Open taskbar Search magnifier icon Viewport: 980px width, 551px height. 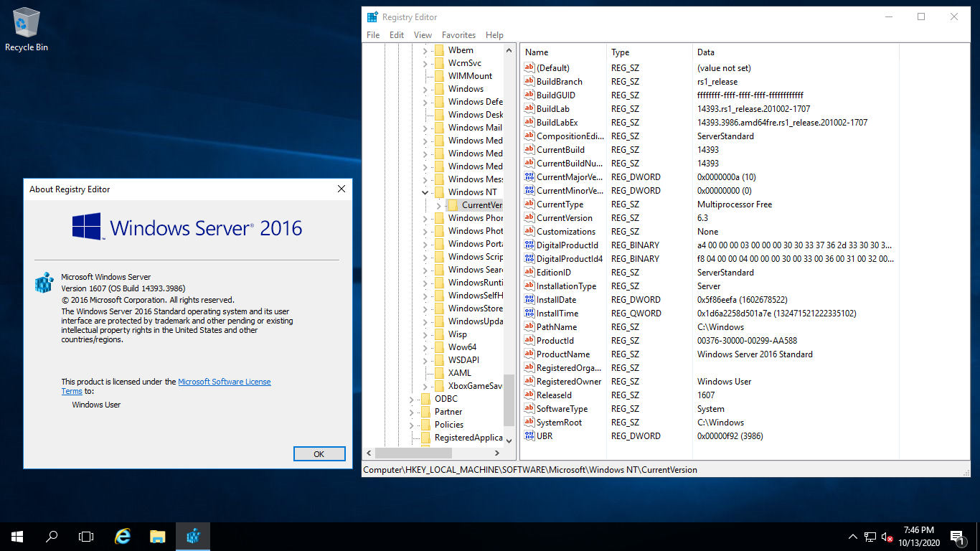tap(52, 536)
